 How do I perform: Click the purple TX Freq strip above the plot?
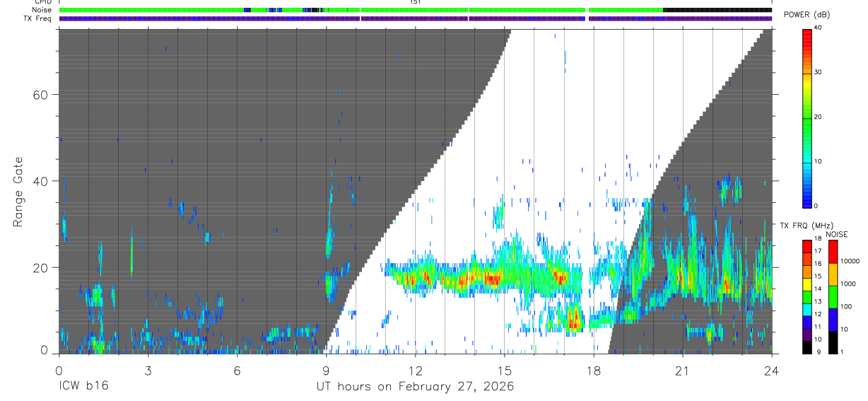click(x=416, y=18)
